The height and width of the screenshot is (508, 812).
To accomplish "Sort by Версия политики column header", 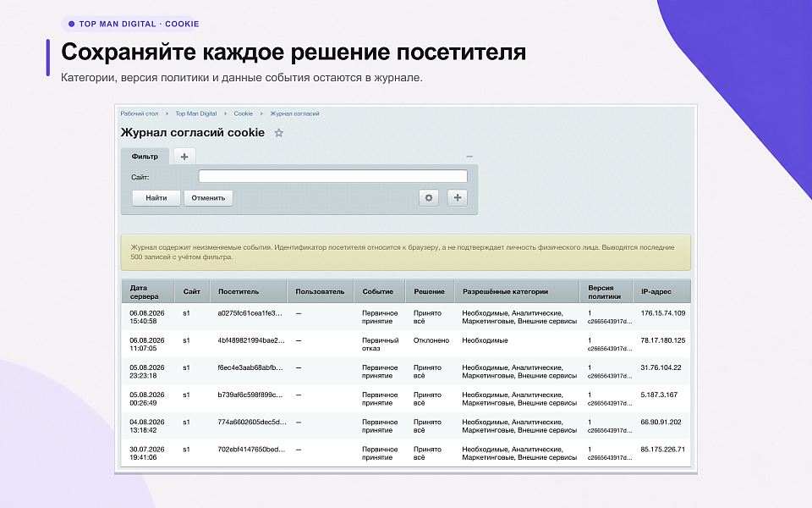I will click(x=606, y=291).
